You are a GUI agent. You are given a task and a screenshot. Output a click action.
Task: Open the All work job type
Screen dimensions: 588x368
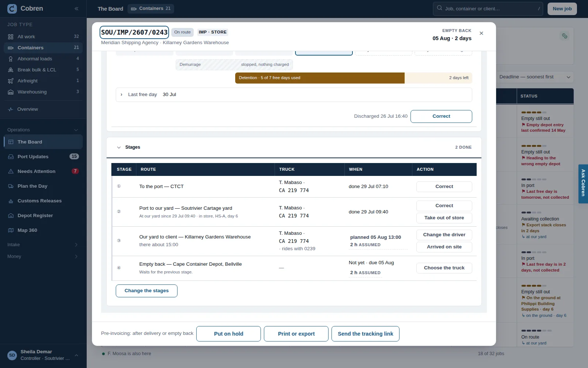pyautogui.click(x=43, y=37)
